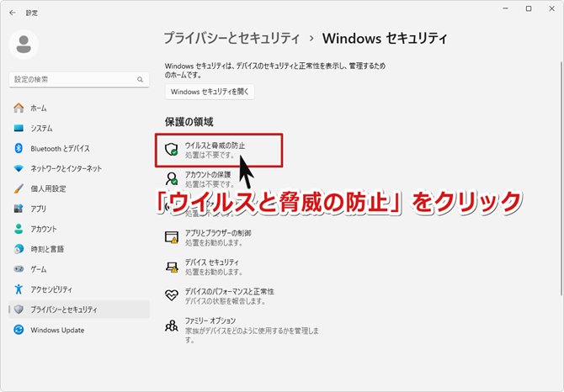Select the privacy shield sidebar icon
Viewport: 564px width, 392px height.
point(19,309)
